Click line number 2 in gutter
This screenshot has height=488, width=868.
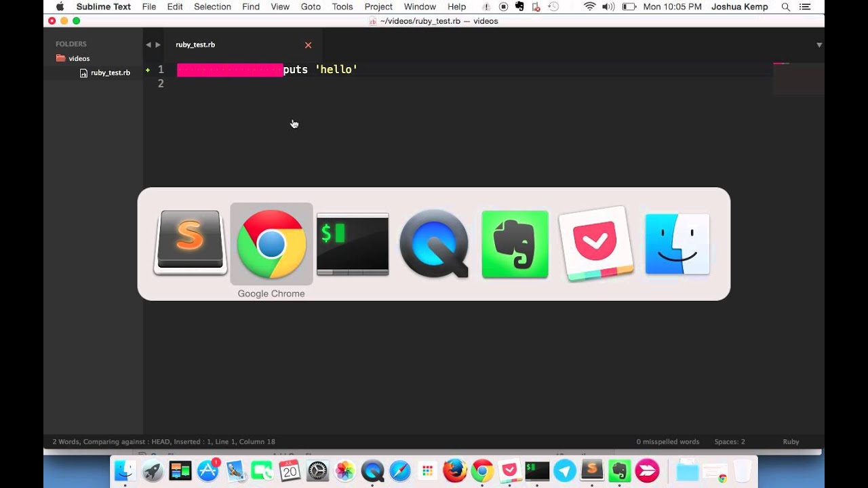pos(161,83)
